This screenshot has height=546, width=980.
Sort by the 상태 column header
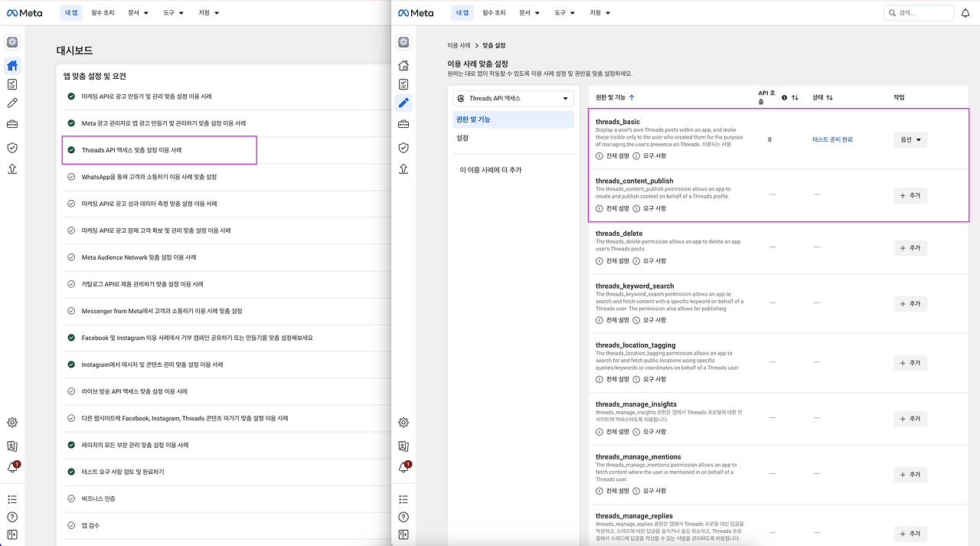(822, 98)
